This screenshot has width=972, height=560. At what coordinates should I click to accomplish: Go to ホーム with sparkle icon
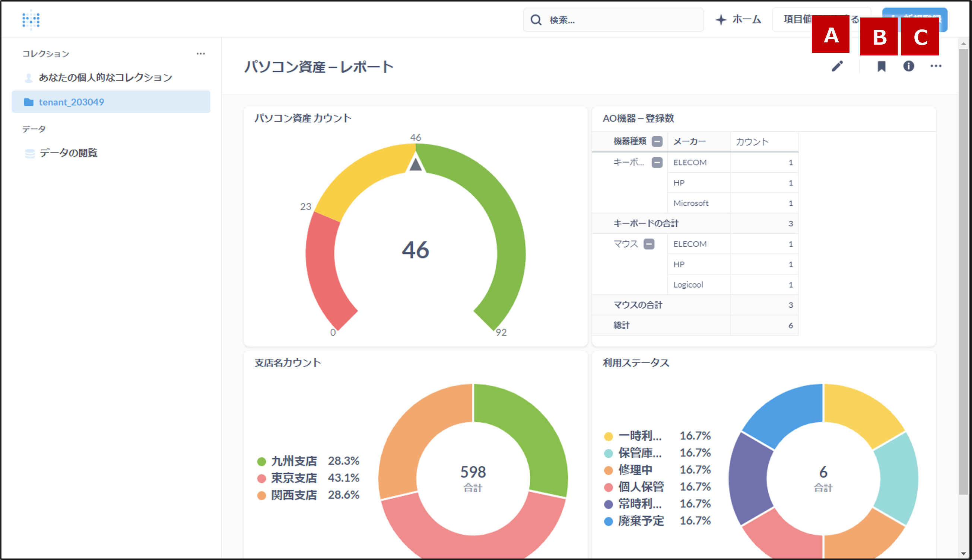coord(738,19)
